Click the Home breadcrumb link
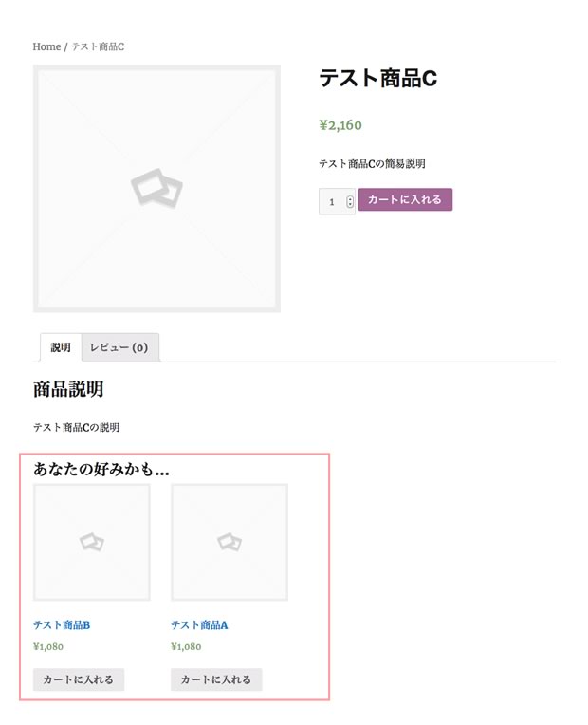Image resolution: width=588 pixels, height=725 pixels. [46, 46]
